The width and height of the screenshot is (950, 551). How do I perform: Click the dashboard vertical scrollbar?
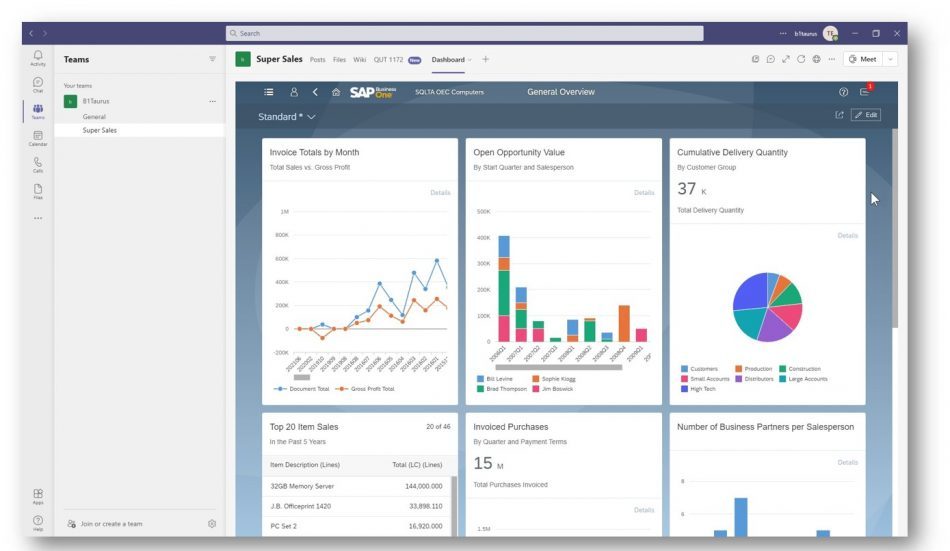pos(894,229)
